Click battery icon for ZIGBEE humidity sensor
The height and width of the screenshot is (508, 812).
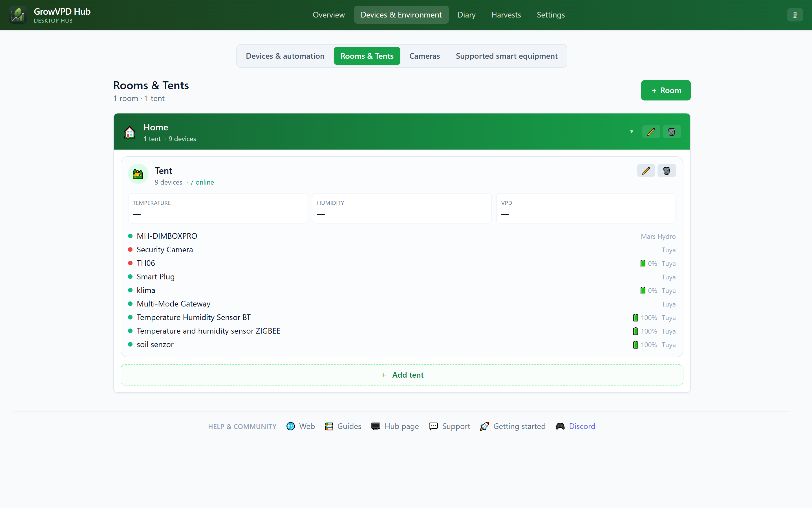[x=636, y=331]
